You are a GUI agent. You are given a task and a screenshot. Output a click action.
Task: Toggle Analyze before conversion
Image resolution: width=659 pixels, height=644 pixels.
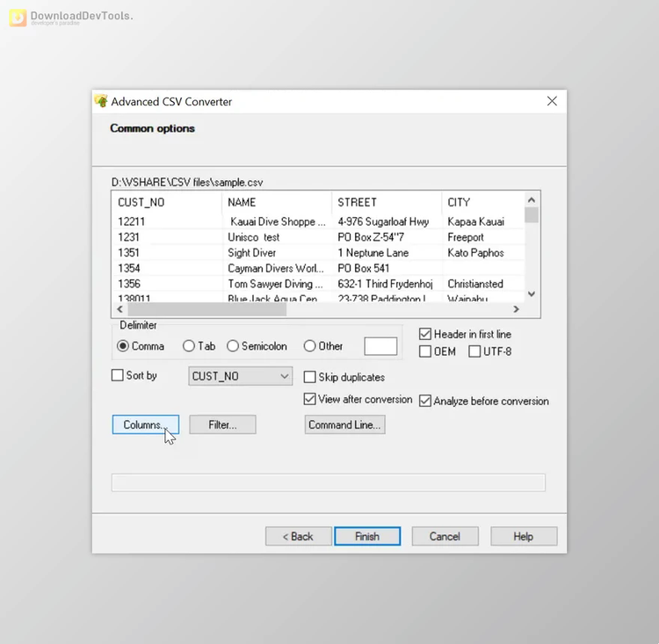(x=484, y=401)
